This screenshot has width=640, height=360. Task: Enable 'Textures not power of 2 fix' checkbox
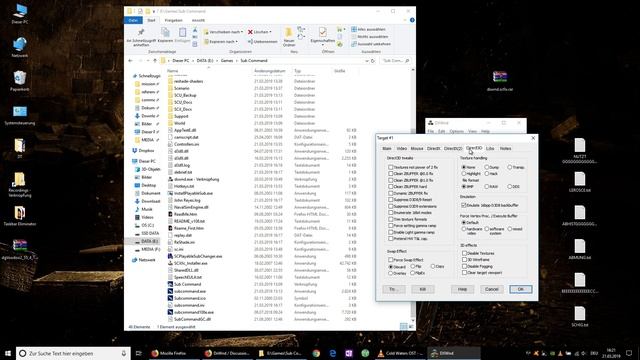point(391,167)
